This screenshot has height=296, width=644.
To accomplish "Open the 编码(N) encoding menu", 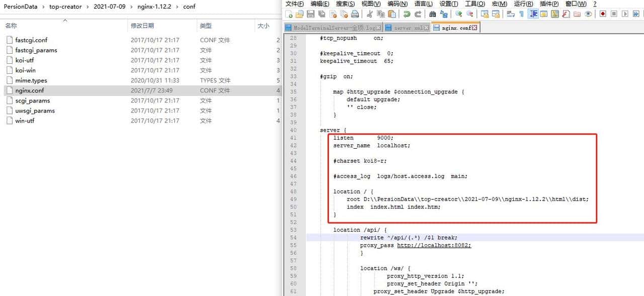I will 397,4.
